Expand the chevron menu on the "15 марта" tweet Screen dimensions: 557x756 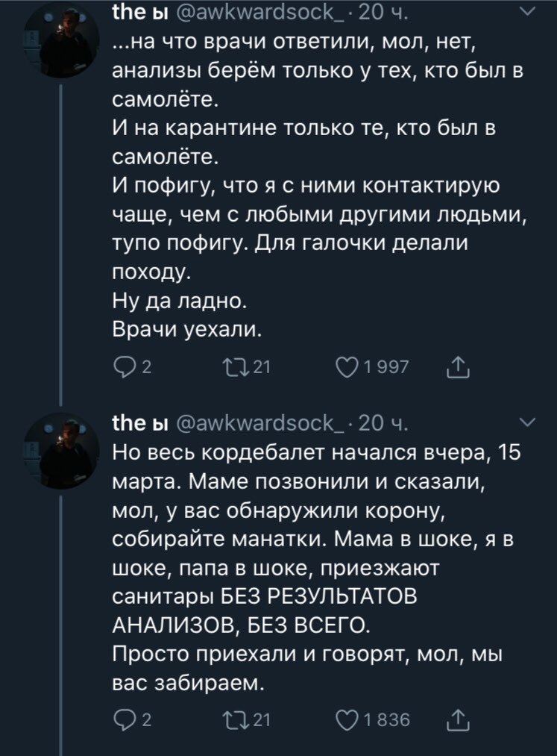pyautogui.click(x=525, y=422)
